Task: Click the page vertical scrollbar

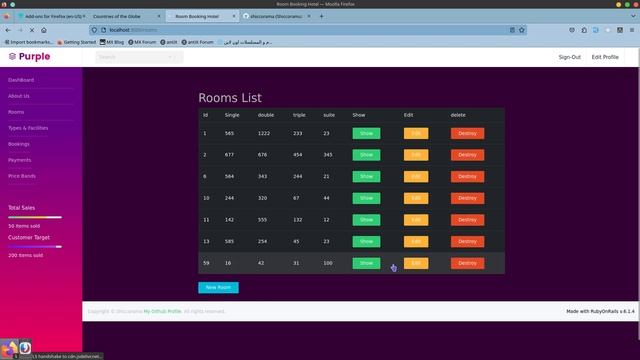Action: (638, 194)
